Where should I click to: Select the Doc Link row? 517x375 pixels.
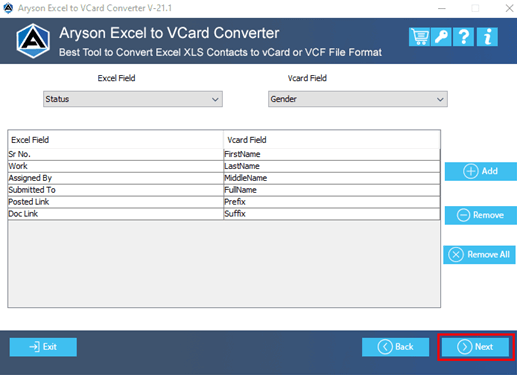(224, 214)
